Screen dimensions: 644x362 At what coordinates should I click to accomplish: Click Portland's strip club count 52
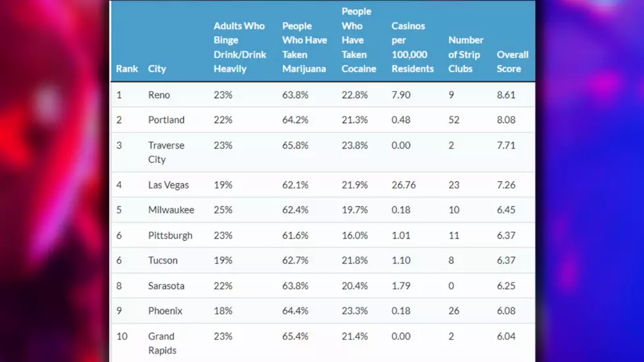click(x=453, y=120)
